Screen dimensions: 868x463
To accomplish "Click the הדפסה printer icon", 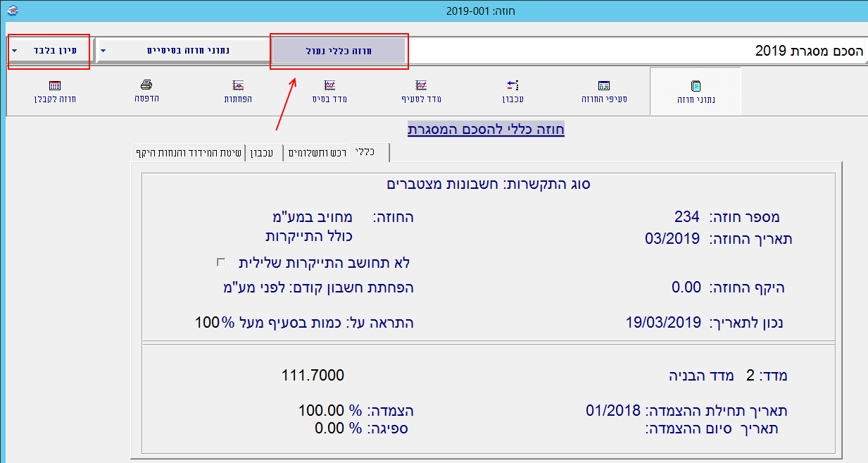I will pos(146,86).
